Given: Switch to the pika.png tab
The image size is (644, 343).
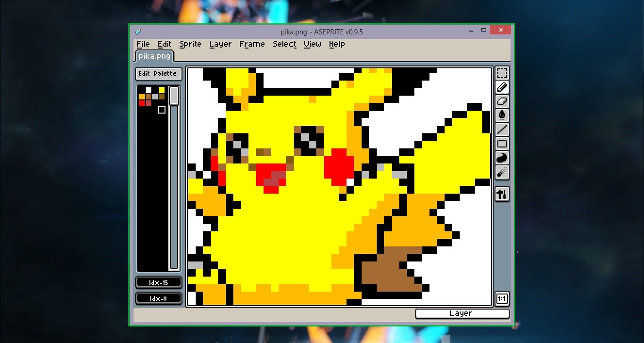Looking at the screenshot, I should click(155, 56).
